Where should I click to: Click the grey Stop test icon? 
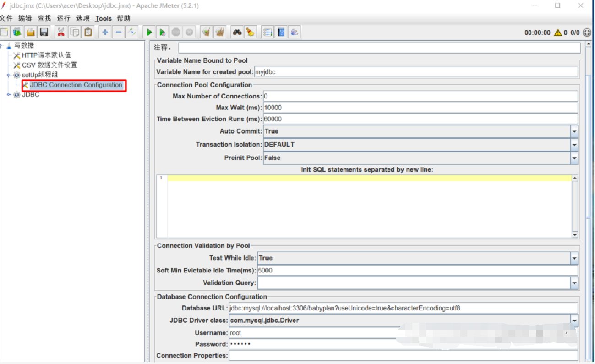176,32
